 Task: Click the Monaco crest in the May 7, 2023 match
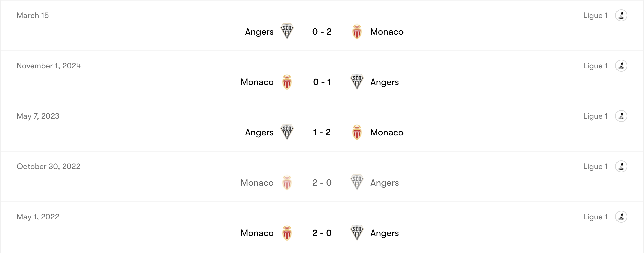[357, 132]
